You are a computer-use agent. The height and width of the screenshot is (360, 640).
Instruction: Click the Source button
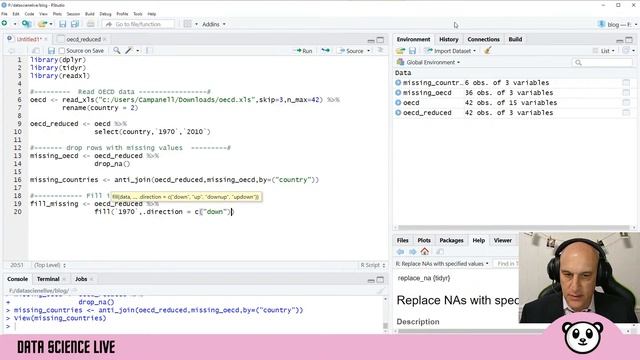[351, 51]
